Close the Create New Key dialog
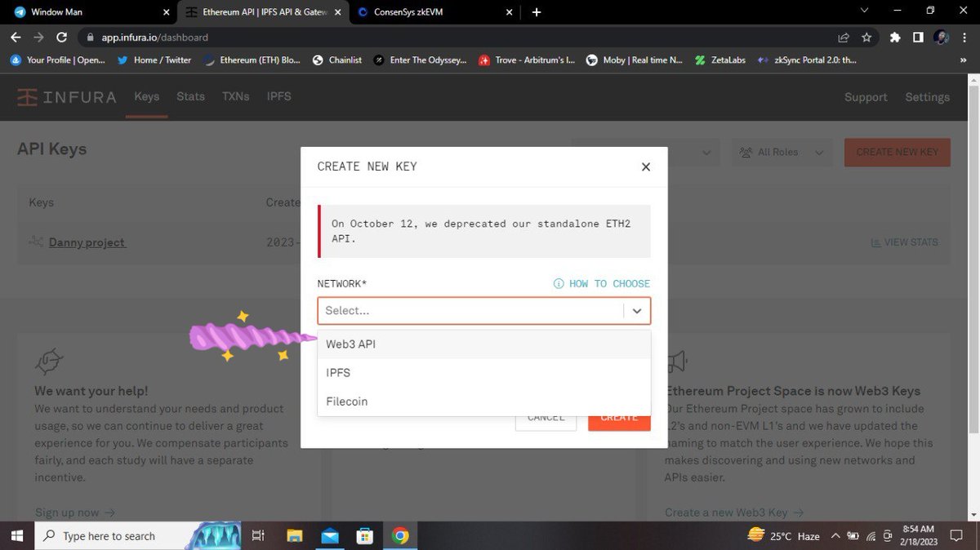Screen dimensions: 980x550 point(646,166)
